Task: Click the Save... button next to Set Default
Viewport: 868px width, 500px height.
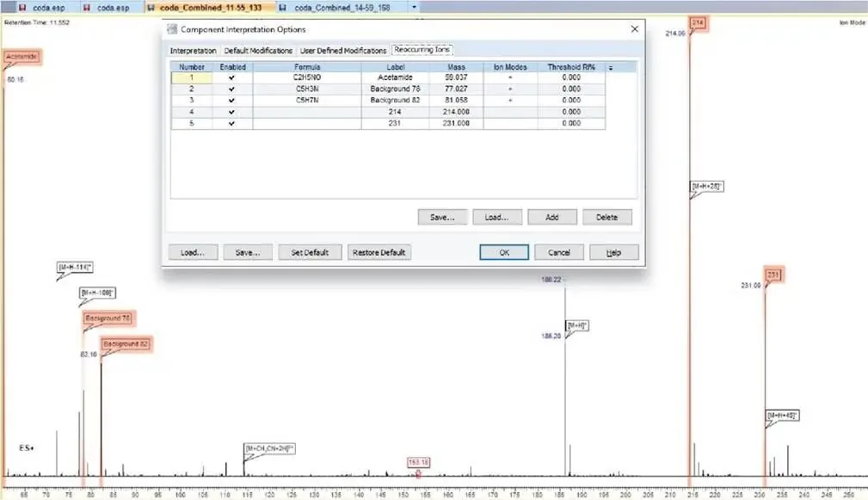Action: [248, 252]
